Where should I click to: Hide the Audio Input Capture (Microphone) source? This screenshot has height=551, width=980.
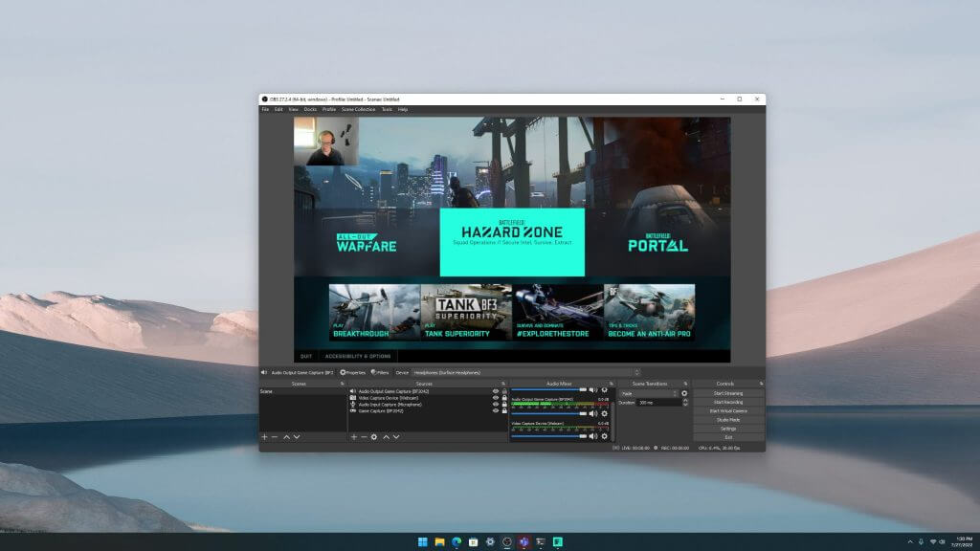(x=496, y=405)
